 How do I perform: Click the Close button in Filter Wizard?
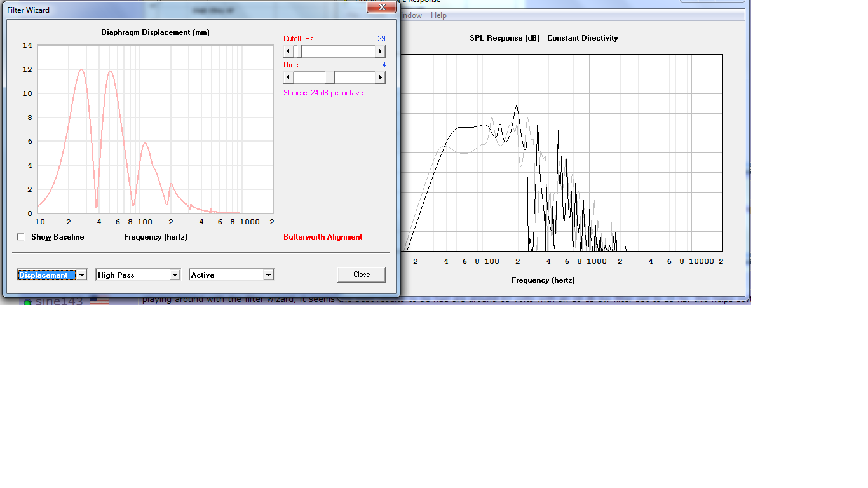pos(362,274)
